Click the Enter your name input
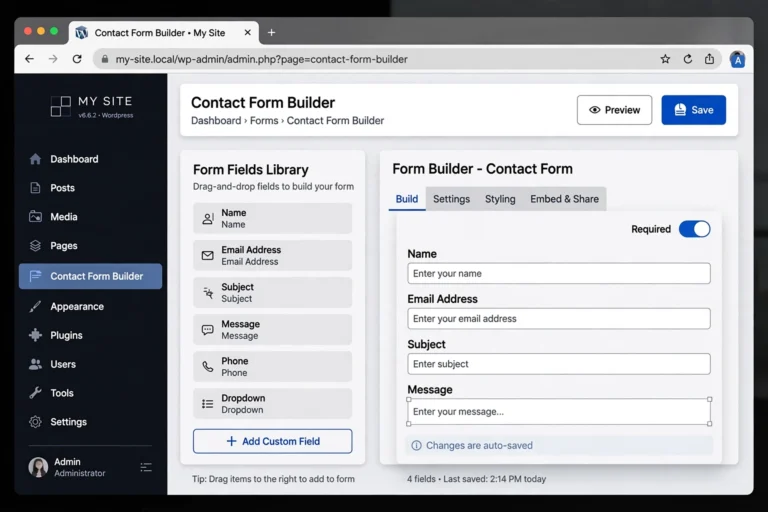 (x=559, y=273)
